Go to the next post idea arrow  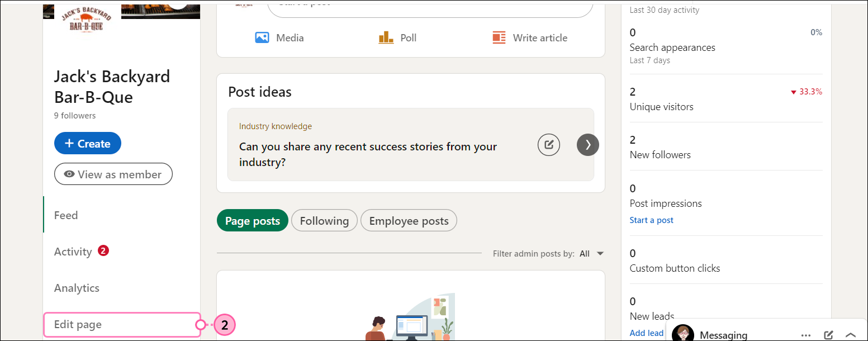tap(588, 145)
